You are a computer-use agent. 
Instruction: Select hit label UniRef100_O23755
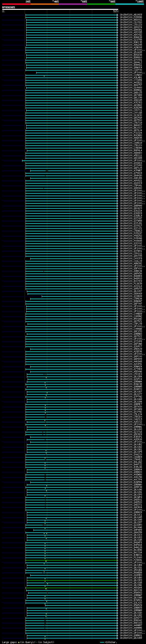131,40
